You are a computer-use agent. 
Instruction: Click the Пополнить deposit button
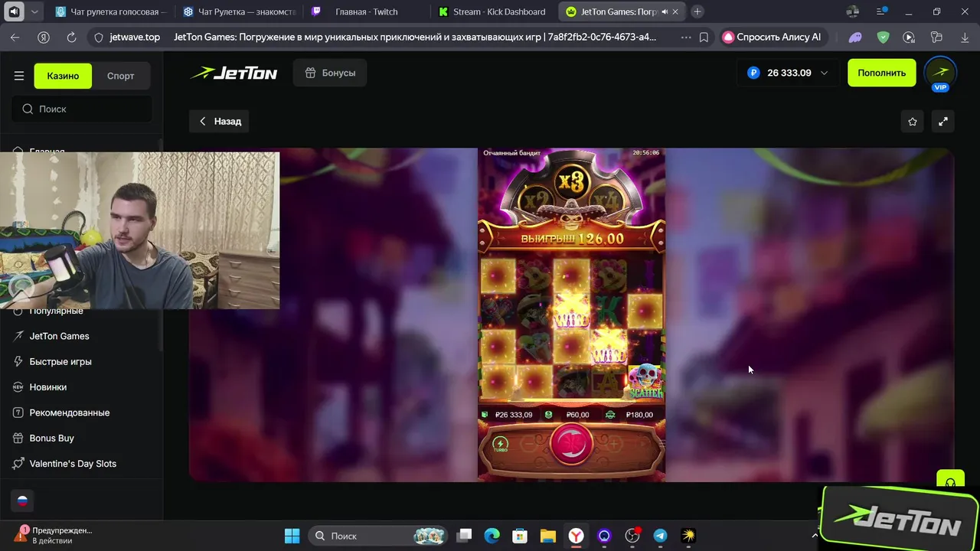(x=881, y=73)
